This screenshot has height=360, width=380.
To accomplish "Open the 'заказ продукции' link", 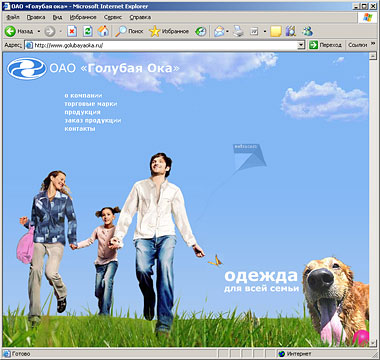I will tap(93, 120).
